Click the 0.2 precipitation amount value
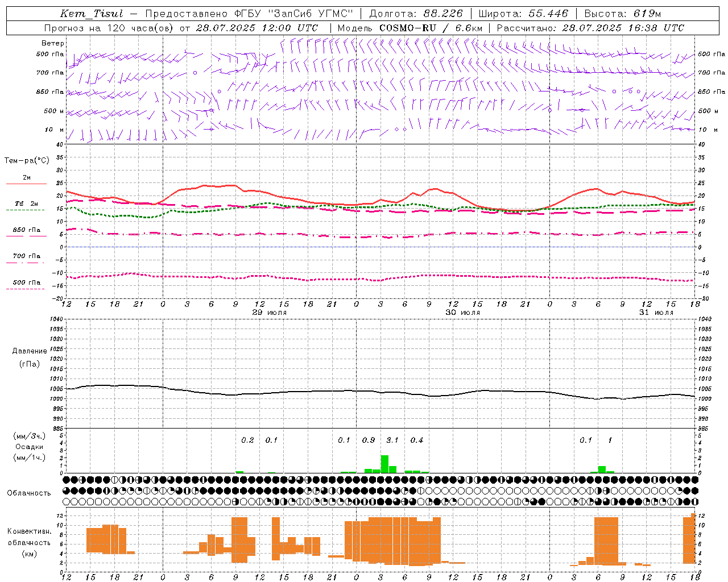The height and width of the screenshot is (582, 728). point(247,440)
